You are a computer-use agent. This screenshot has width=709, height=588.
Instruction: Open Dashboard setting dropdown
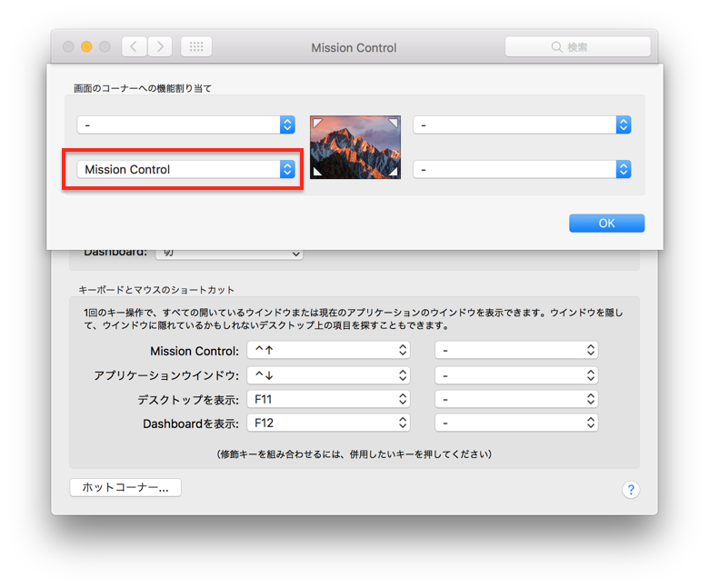tap(229, 254)
